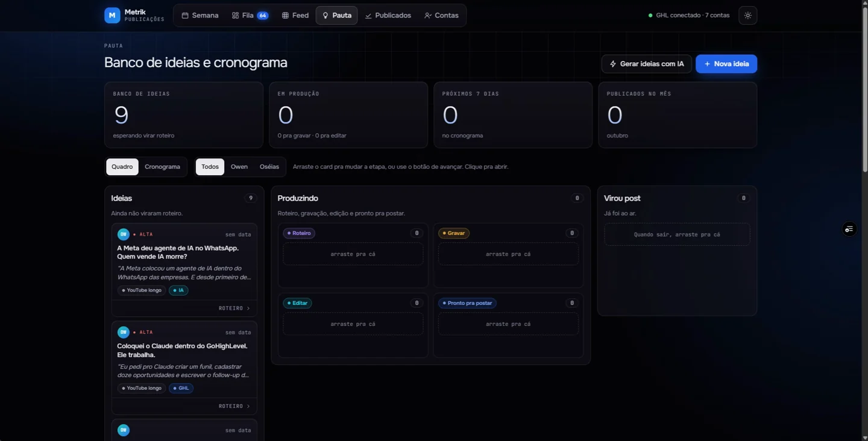This screenshot has height=441, width=868.
Task: Click YouTube longo tag on Meta card
Action: pyautogui.click(x=142, y=290)
